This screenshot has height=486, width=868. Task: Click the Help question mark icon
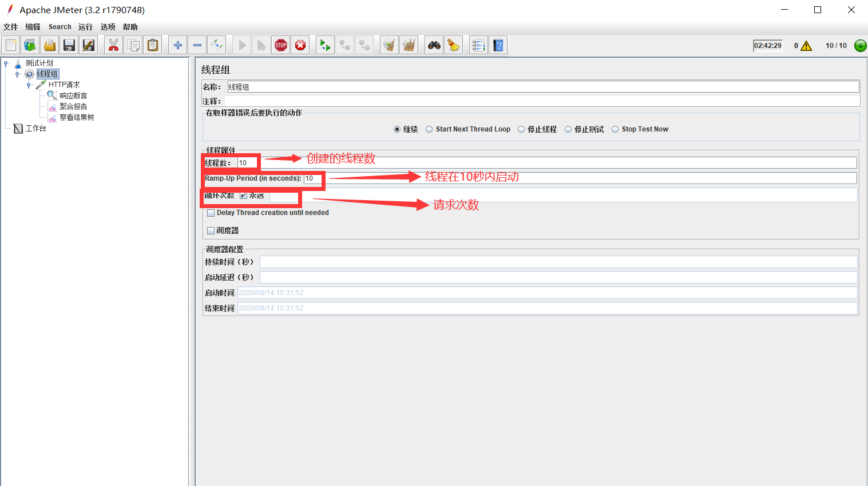498,45
